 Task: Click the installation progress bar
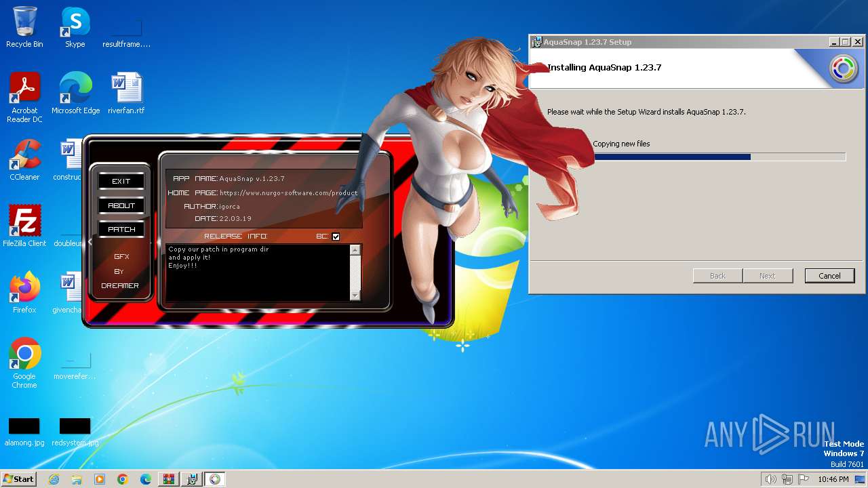tap(719, 157)
